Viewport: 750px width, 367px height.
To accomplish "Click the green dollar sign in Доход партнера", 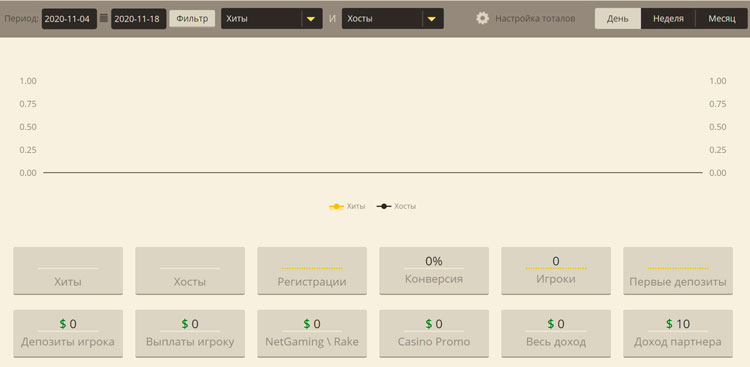I will 669,324.
